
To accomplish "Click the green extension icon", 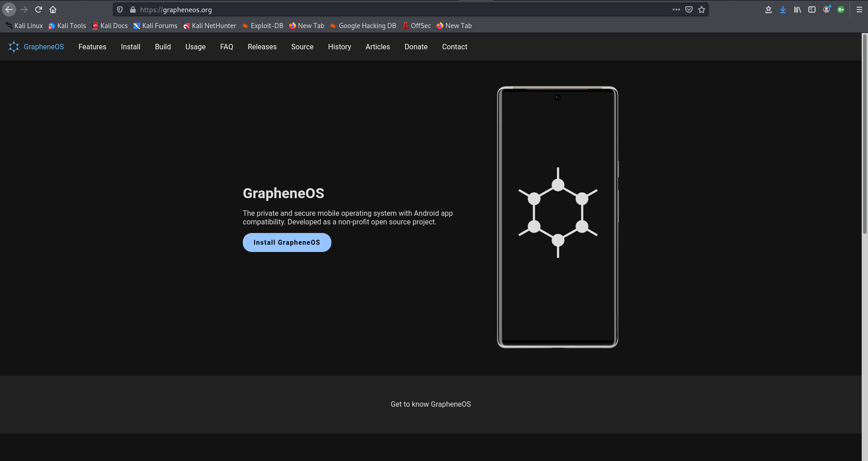I will pos(841,10).
